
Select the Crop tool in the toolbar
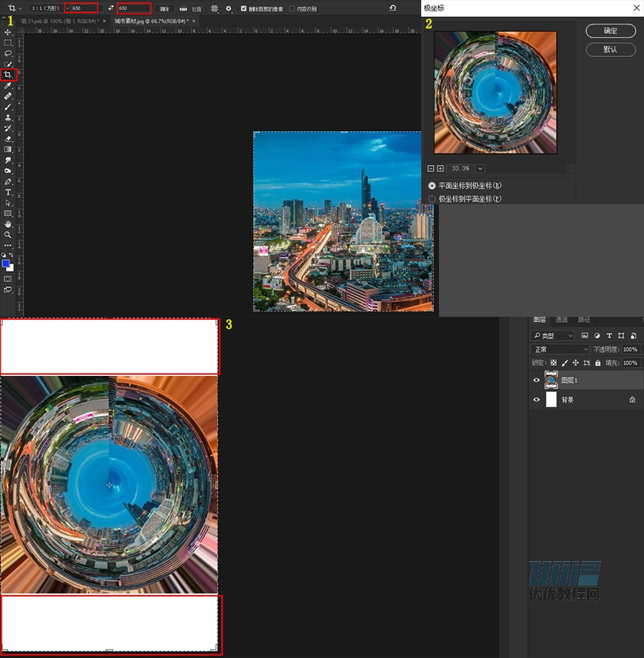[x=8, y=75]
